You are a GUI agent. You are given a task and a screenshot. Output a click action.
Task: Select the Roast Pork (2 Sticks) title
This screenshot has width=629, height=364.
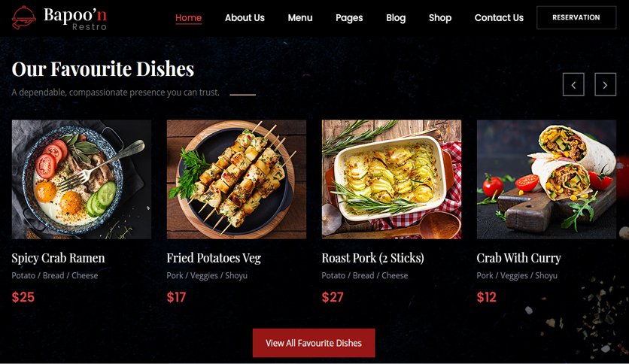click(x=372, y=258)
